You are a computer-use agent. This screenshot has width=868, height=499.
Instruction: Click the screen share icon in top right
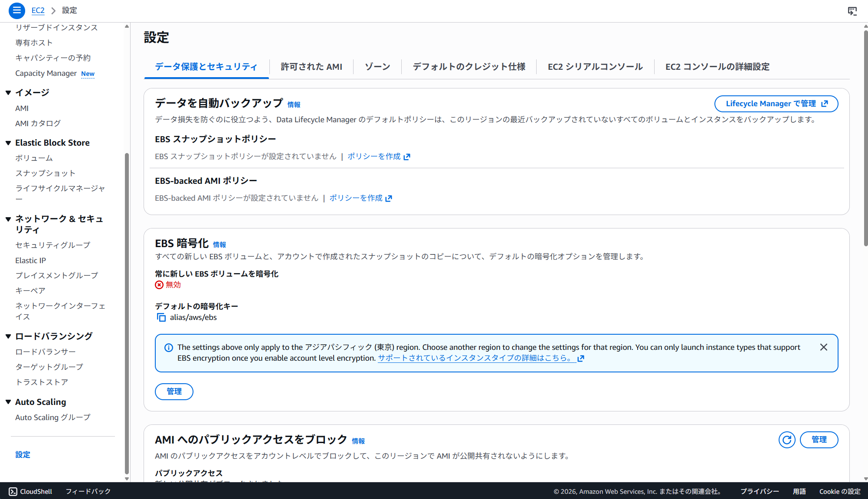(852, 11)
